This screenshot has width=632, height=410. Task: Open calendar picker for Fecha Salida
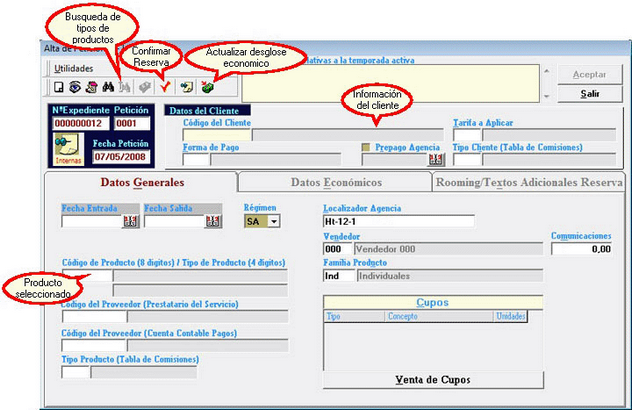coord(213,221)
